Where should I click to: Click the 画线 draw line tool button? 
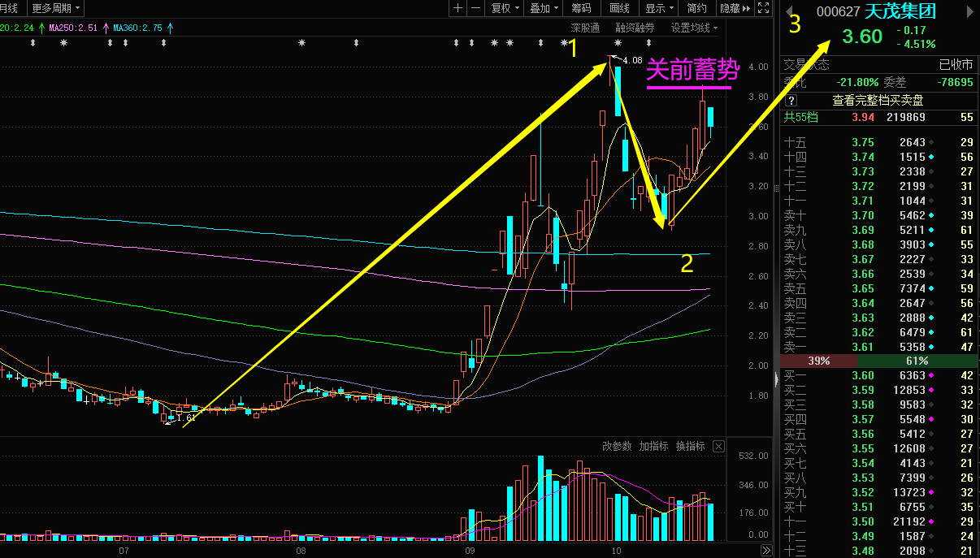tap(620, 8)
